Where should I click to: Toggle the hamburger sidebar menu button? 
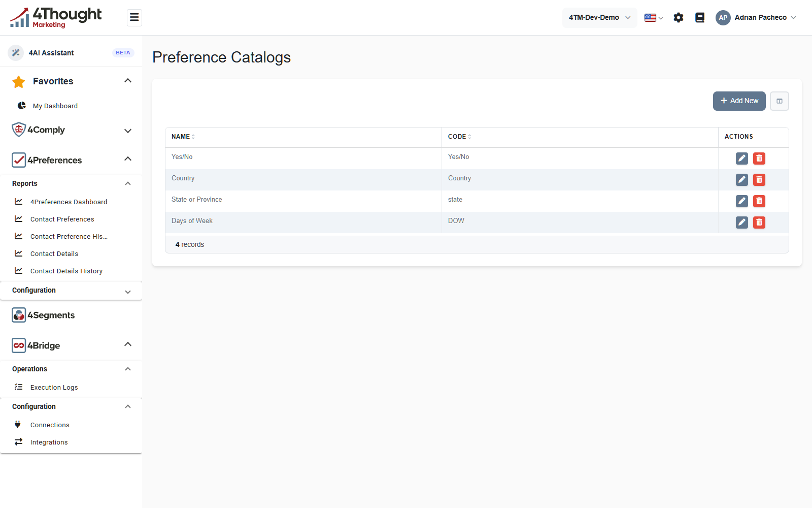point(134,17)
